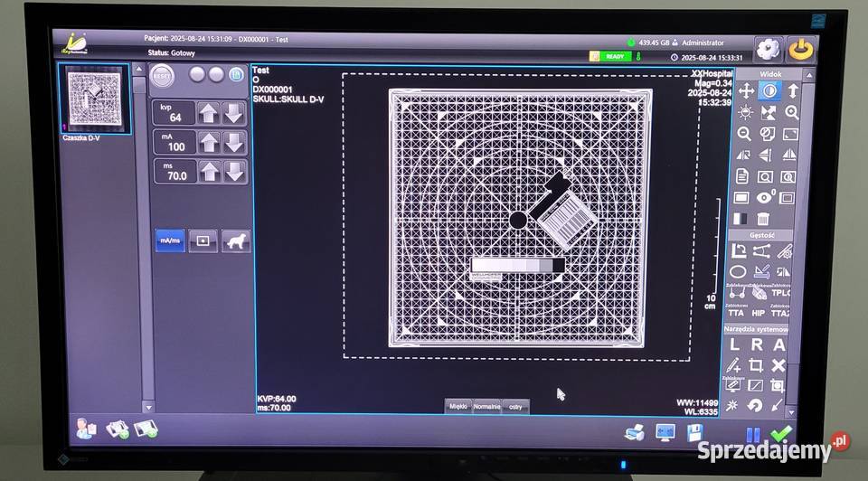Select the angle measurement tool
Viewport: 868px width, 481px height.
[x=739, y=251]
